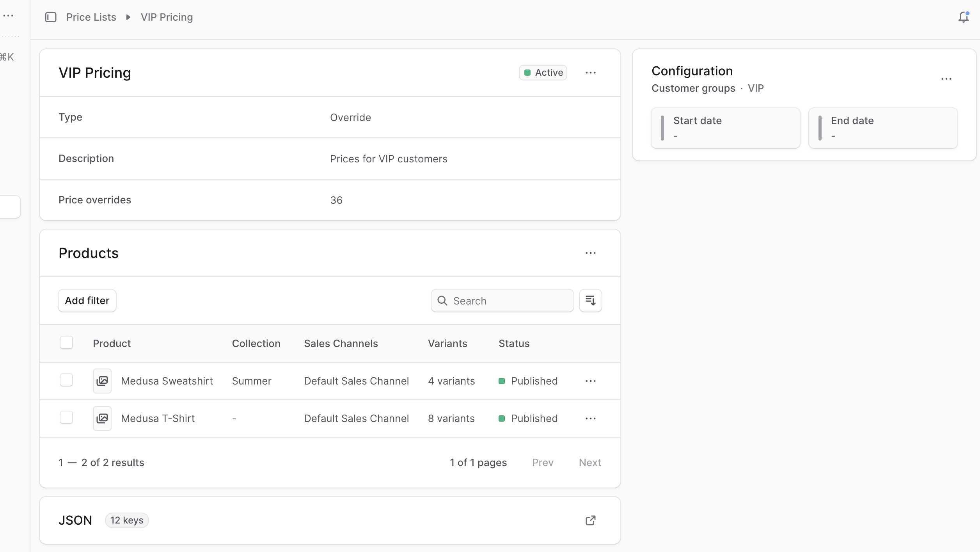
Task: Click the search magnifier icon
Action: click(x=442, y=301)
